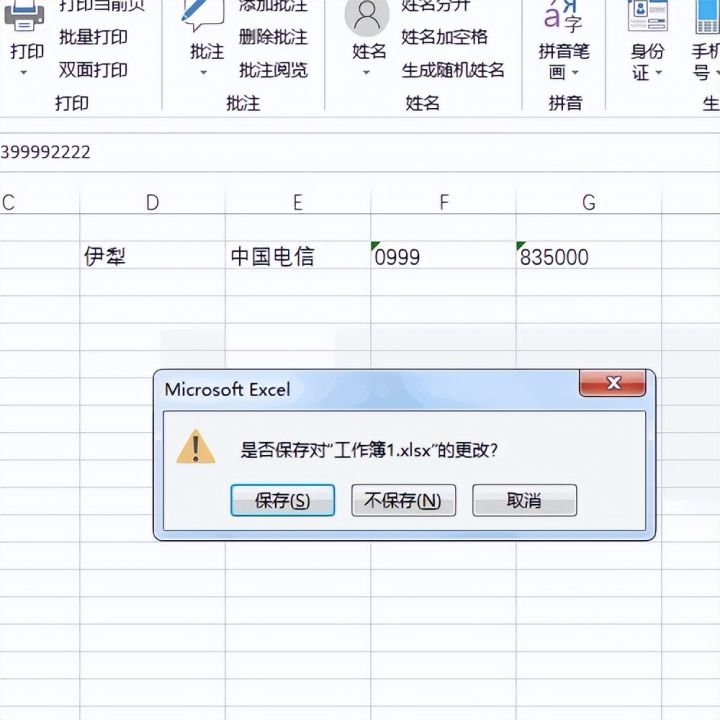Click the 姓名 person avatar icon
The image size is (720, 720).
pos(367,17)
